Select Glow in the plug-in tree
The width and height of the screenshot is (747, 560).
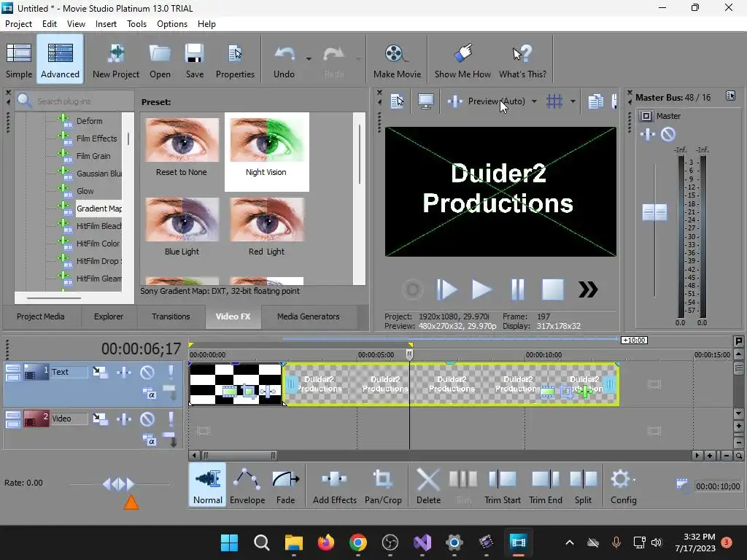click(85, 191)
